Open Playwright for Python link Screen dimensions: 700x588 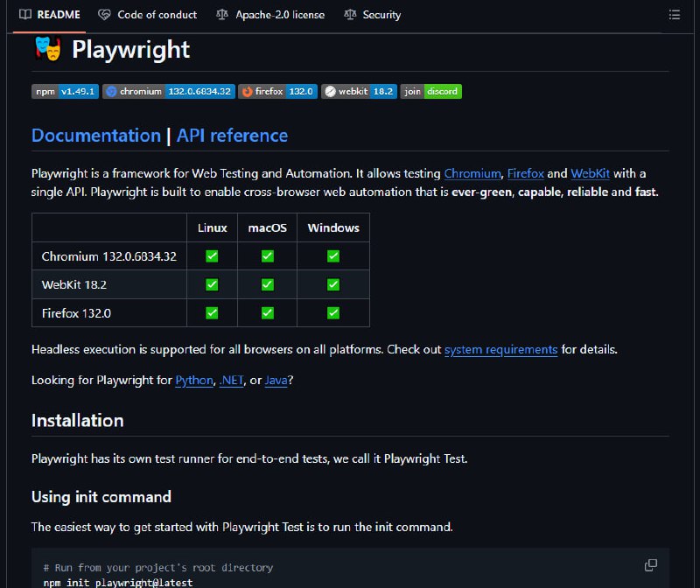(x=194, y=380)
